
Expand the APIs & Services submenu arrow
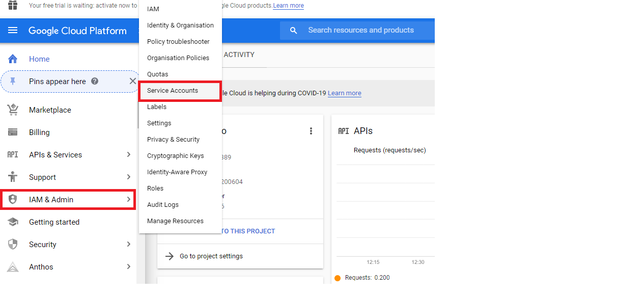click(129, 154)
